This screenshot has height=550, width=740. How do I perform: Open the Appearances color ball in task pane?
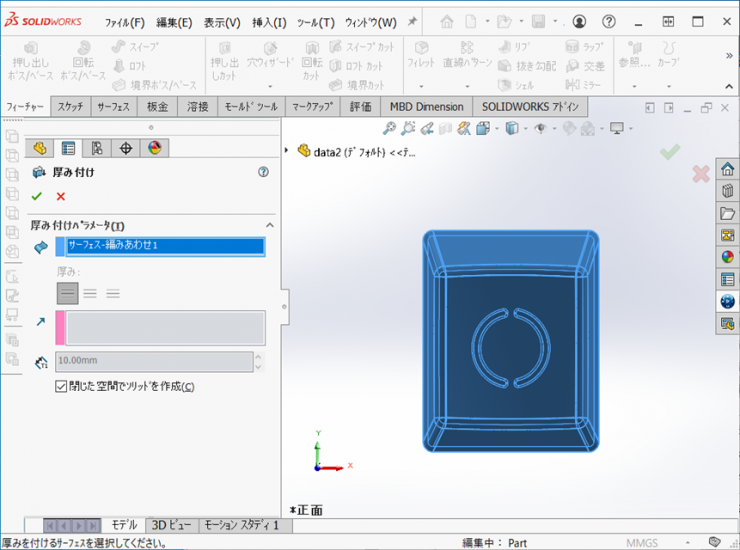tap(728, 256)
